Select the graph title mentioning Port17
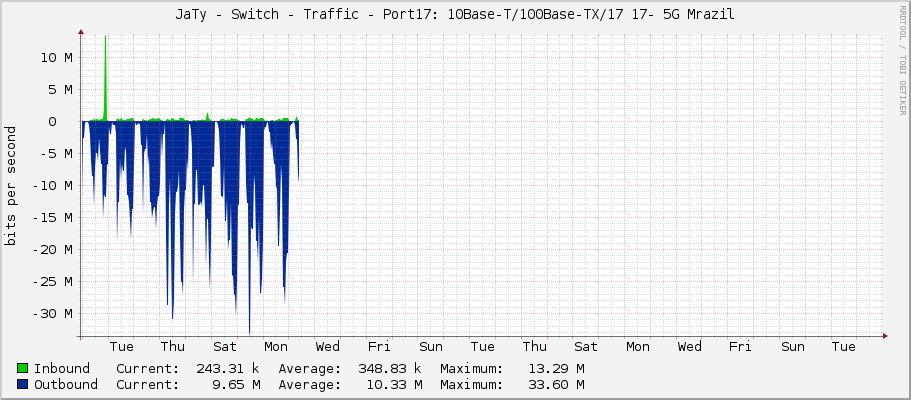 (455, 15)
